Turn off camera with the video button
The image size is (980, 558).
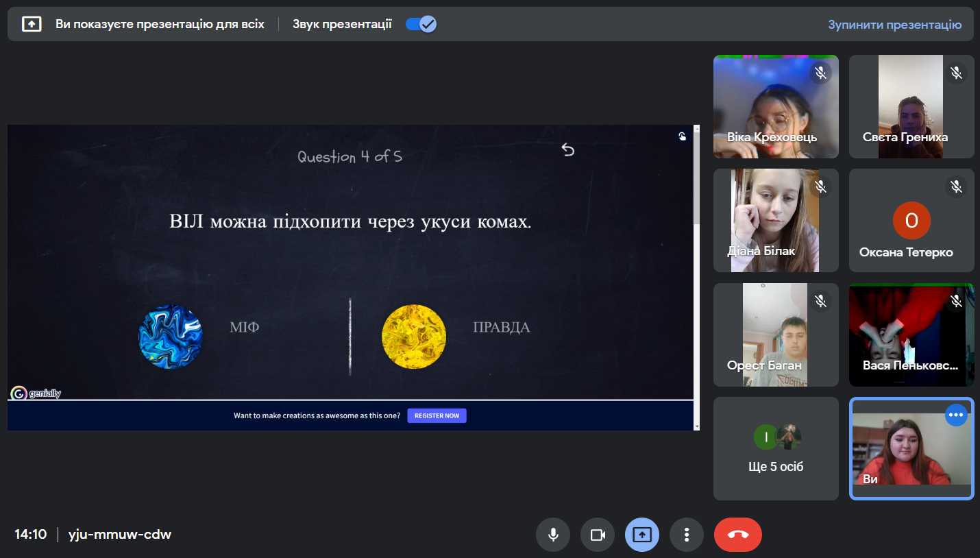click(598, 535)
